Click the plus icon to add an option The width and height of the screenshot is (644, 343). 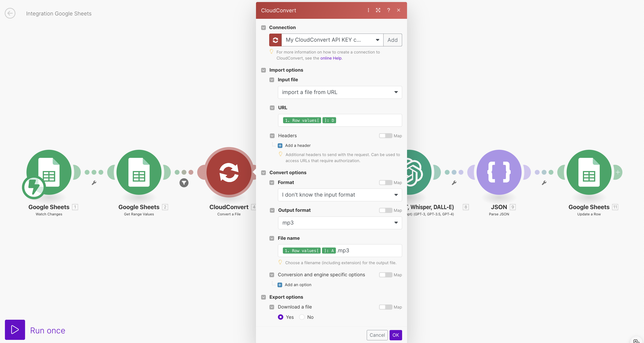pos(280,285)
